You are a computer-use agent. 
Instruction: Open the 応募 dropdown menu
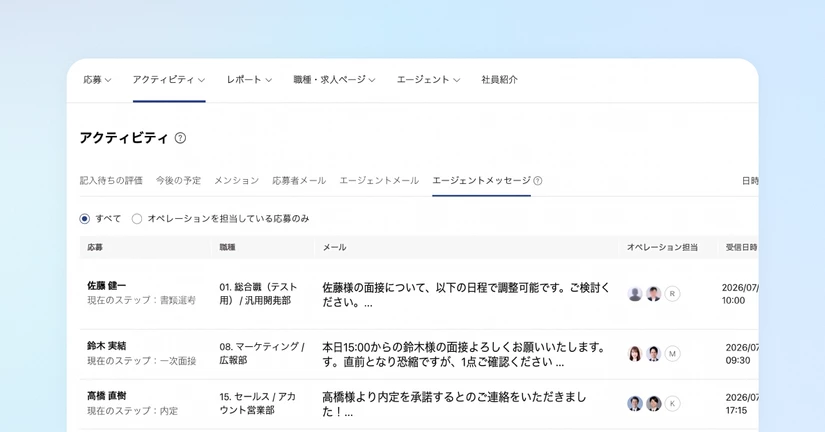pyautogui.click(x=97, y=80)
